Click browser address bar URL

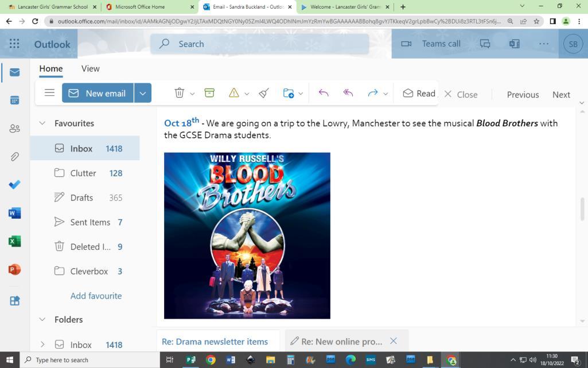coord(279,21)
